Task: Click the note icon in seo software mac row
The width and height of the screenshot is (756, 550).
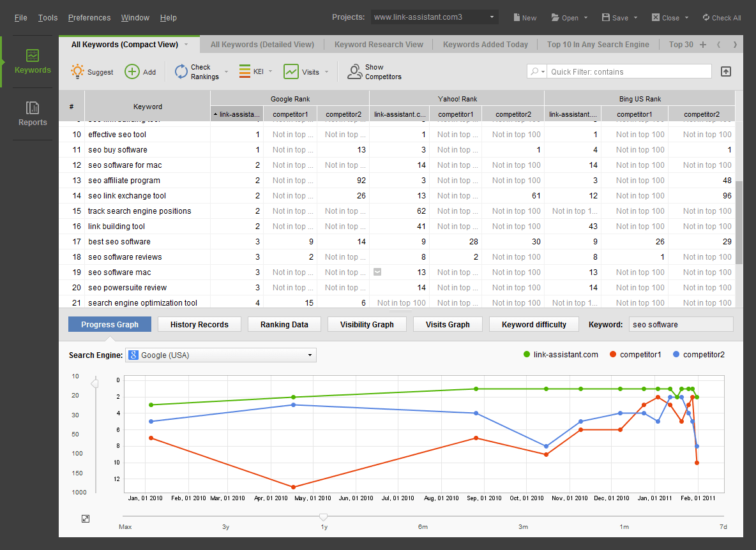Action: point(377,272)
